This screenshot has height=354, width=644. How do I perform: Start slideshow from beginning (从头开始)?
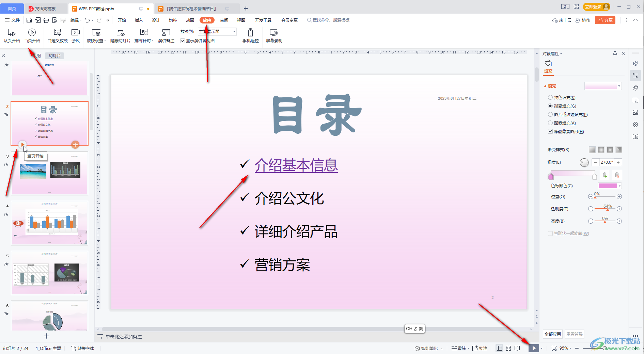[x=12, y=36]
